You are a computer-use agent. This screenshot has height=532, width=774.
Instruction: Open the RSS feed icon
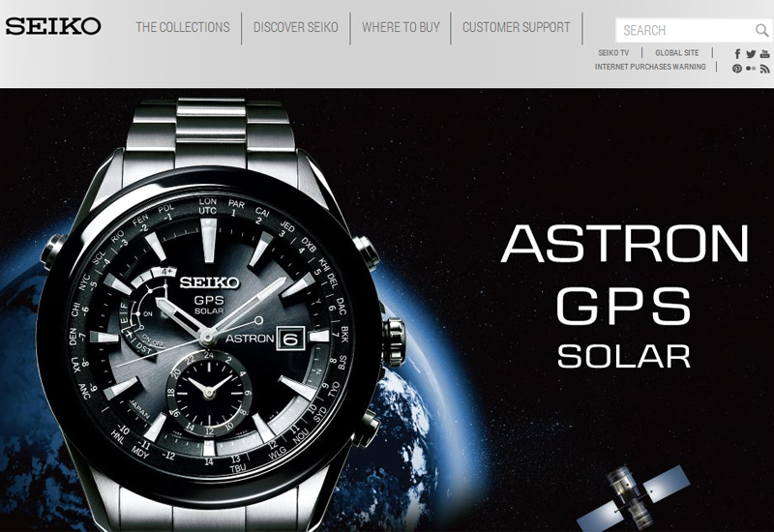coord(764,69)
